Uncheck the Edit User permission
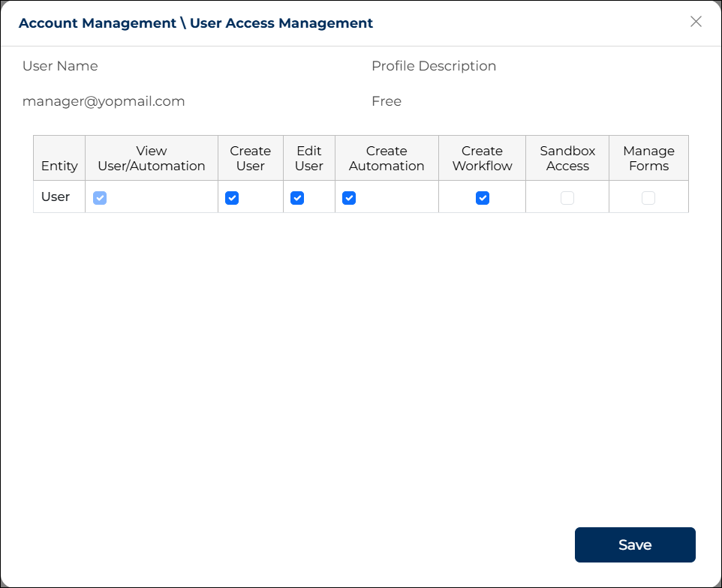722x588 pixels. tap(297, 198)
